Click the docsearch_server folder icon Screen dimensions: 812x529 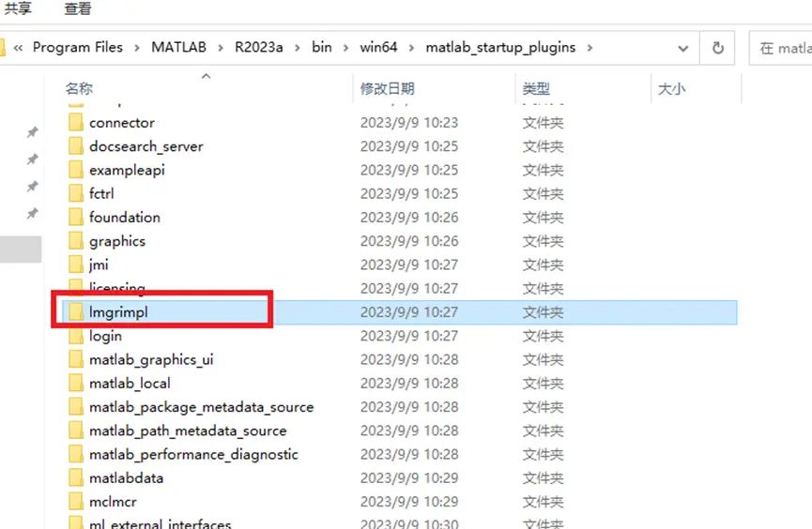(x=76, y=146)
